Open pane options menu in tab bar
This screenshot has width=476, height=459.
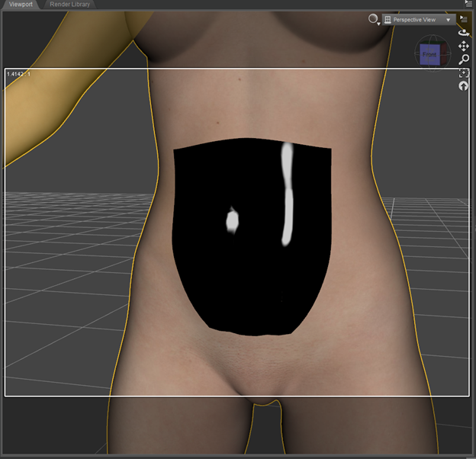[468, 5]
